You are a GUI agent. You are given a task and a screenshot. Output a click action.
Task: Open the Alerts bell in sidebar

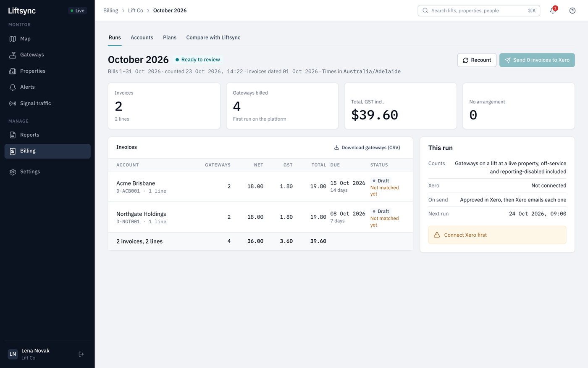pos(13,87)
